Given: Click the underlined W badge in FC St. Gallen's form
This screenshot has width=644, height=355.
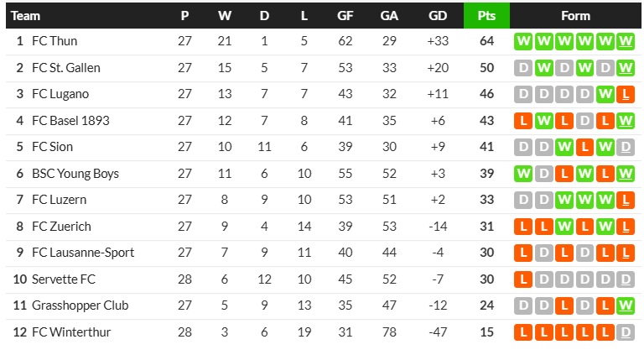Looking at the screenshot, I should pyautogui.click(x=625, y=68).
